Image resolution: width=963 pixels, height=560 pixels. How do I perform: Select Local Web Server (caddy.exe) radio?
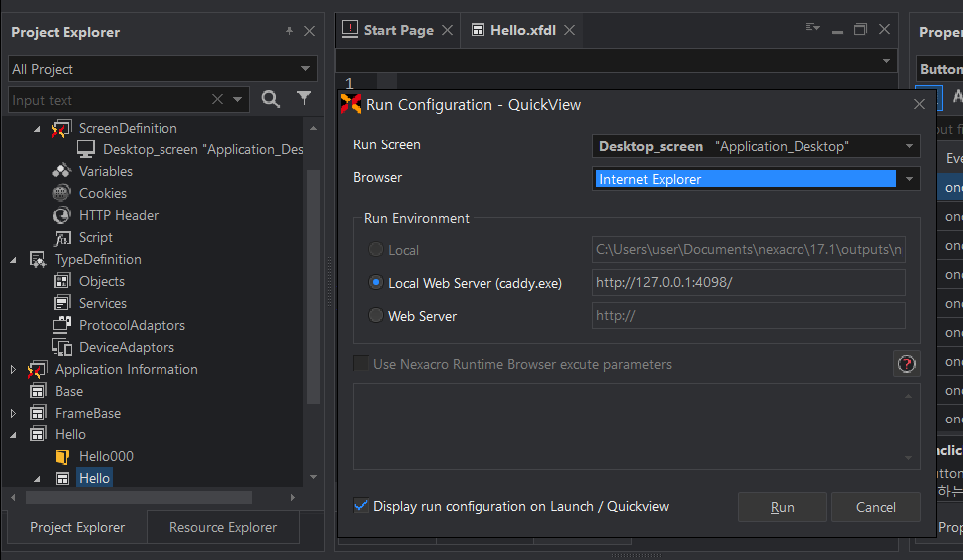point(375,282)
